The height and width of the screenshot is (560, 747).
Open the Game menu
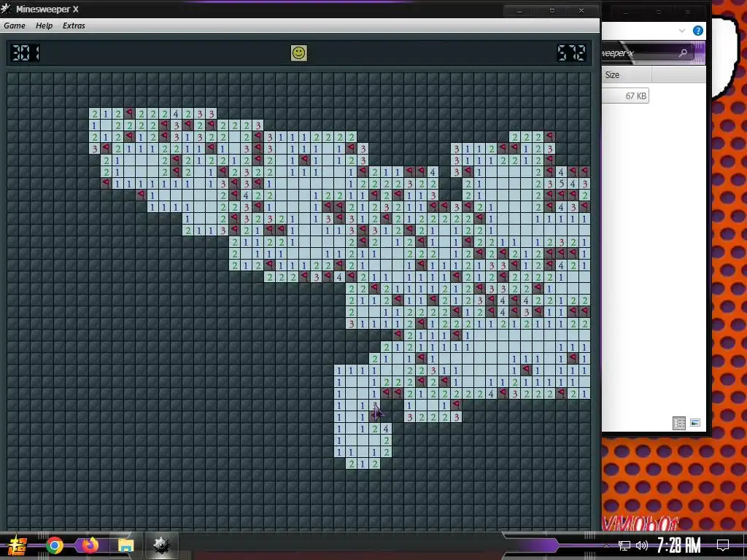pyautogui.click(x=15, y=26)
